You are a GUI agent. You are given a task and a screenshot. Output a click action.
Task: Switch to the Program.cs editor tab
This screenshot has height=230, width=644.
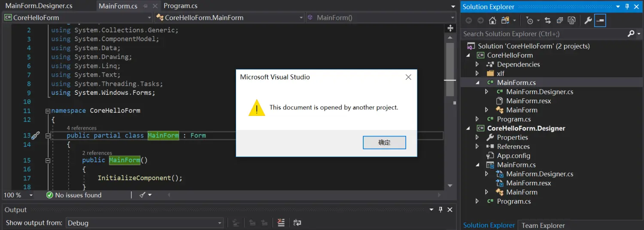point(180,6)
